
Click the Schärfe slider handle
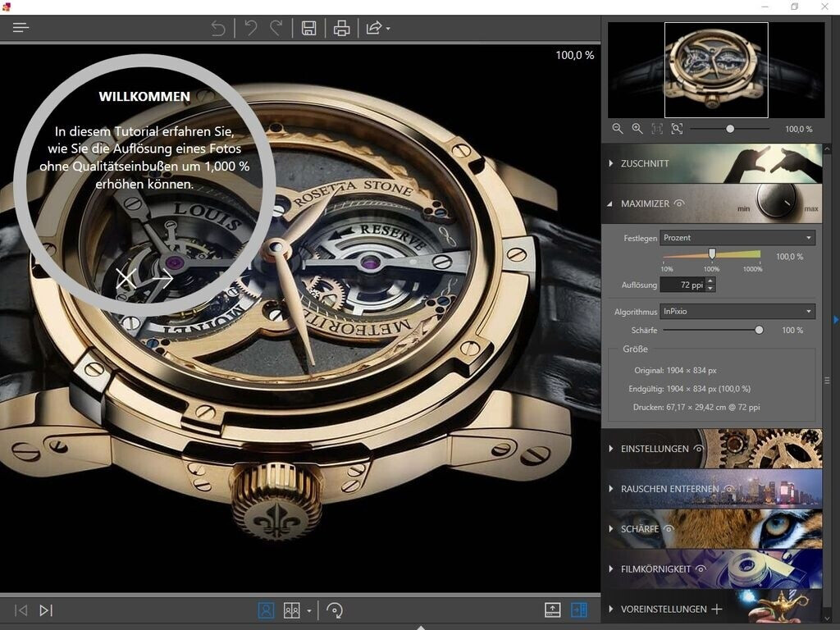tap(759, 330)
